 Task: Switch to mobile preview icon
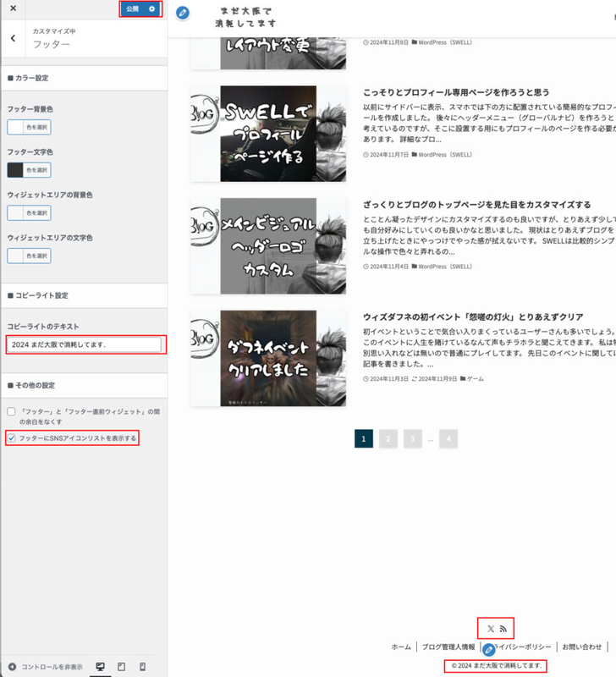click(142, 667)
